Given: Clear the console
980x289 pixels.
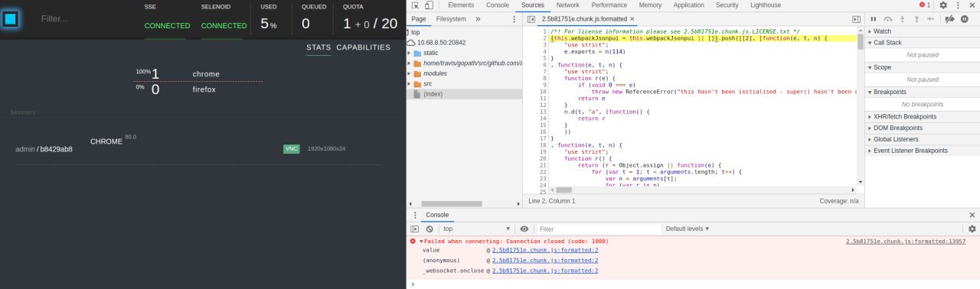Looking at the screenshot, I should tap(430, 229).
